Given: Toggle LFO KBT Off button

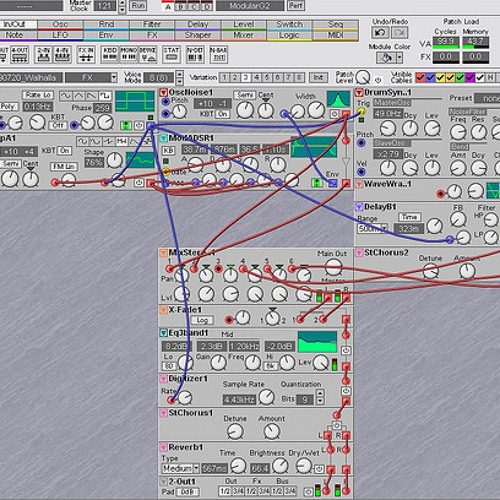Looking at the screenshot, I should pos(58,126).
